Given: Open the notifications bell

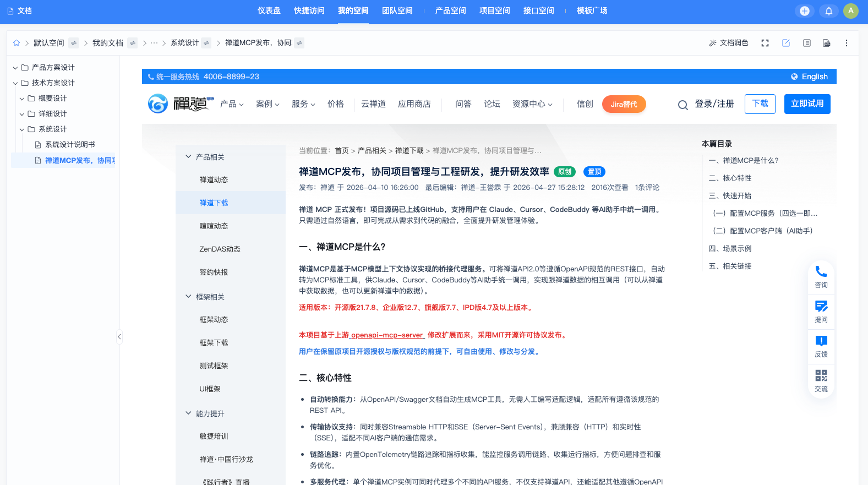Looking at the screenshot, I should (829, 11).
